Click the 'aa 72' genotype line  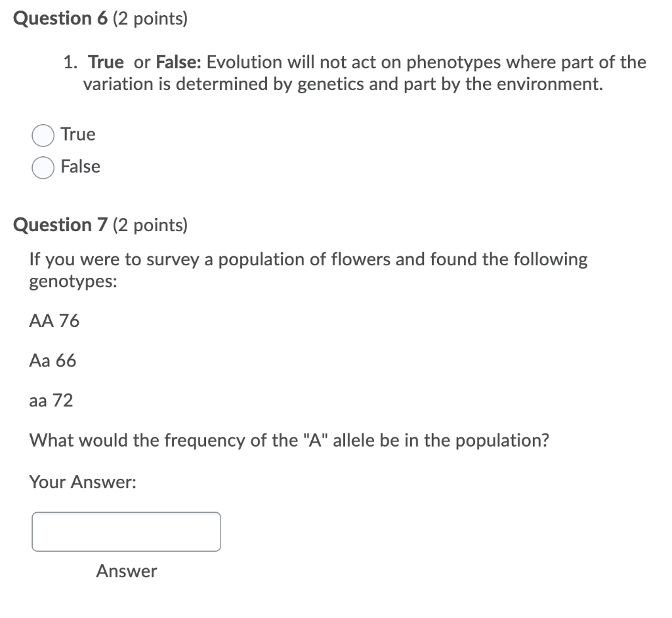click(x=51, y=400)
